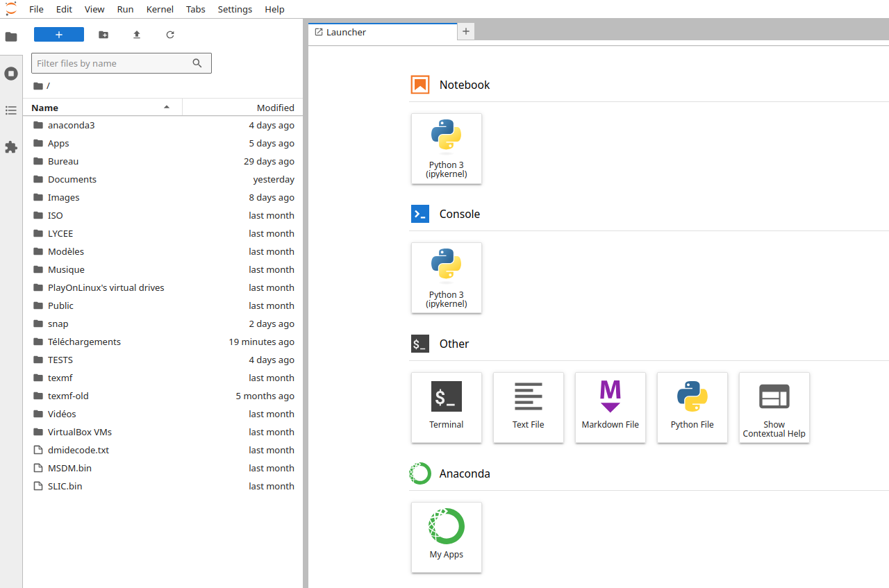
Task: Refresh the file browser list
Action: tap(170, 35)
